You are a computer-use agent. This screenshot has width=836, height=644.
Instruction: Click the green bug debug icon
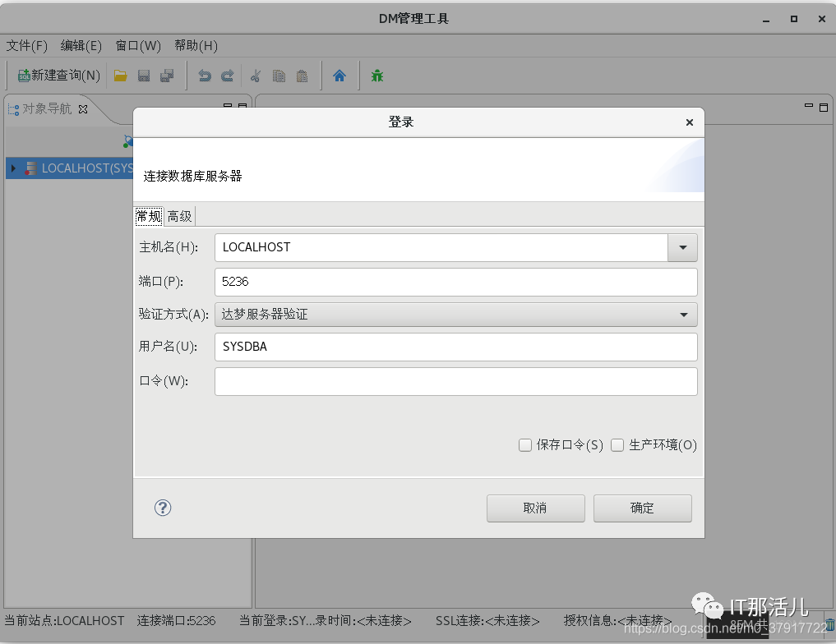pyautogui.click(x=377, y=76)
